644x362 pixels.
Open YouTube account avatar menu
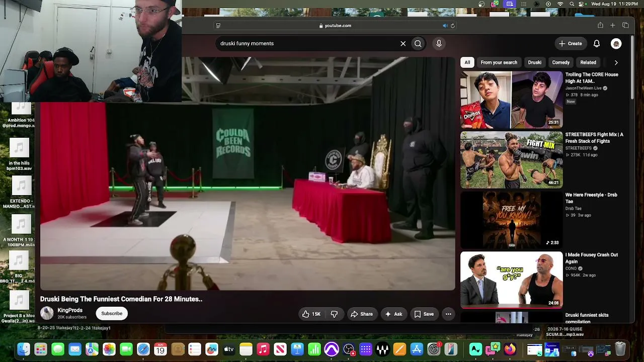pyautogui.click(x=616, y=44)
